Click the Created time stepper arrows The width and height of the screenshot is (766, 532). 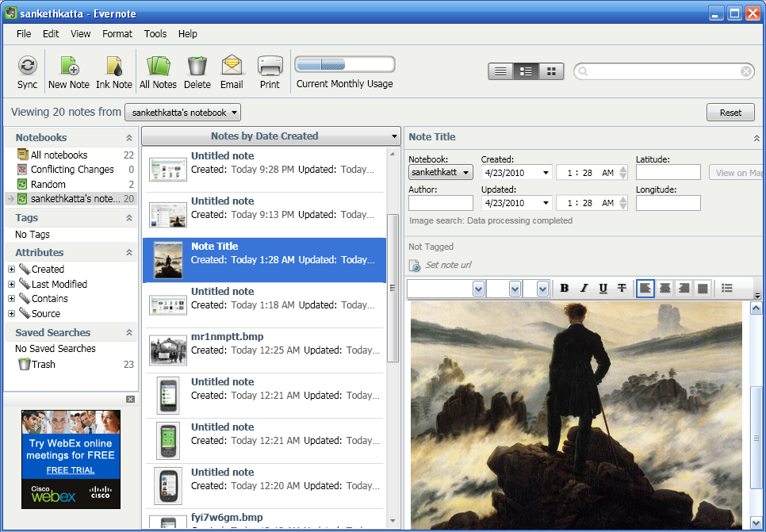[623, 173]
